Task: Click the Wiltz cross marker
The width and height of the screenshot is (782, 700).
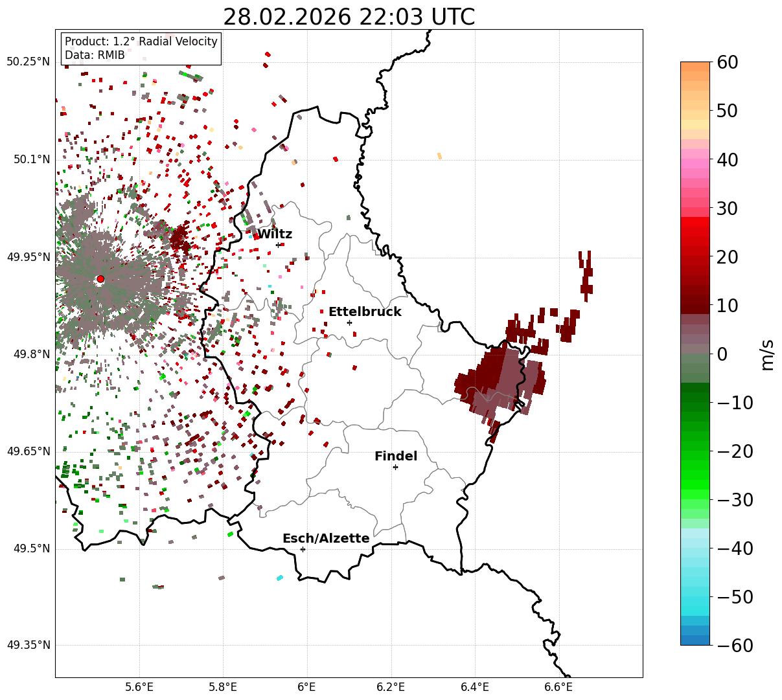Action: [x=278, y=245]
